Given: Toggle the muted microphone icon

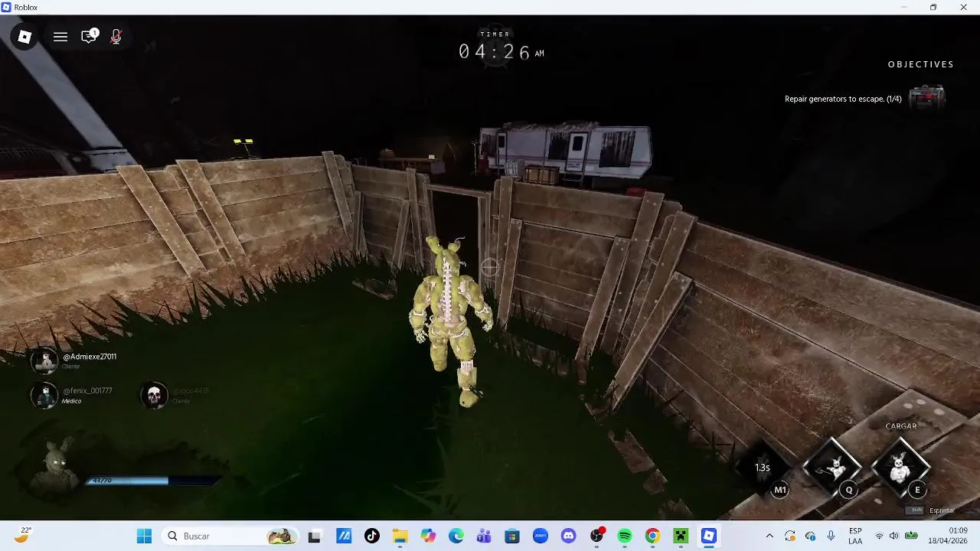Looking at the screenshot, I should [116, 37].
